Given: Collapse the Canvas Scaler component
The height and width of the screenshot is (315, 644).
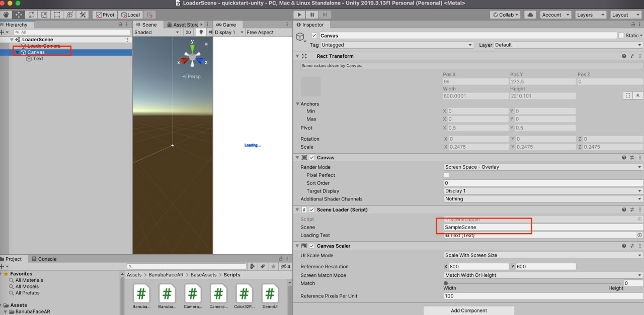Looking at the screenshot, I should click(297, 246).
